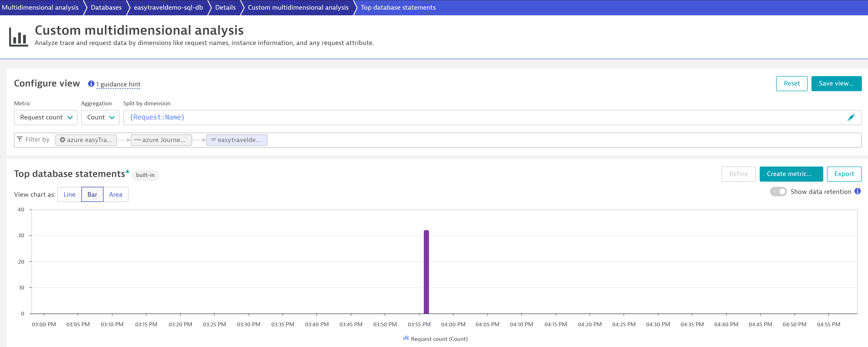Navigate to Details breadcrumb

tap(225, 7)
